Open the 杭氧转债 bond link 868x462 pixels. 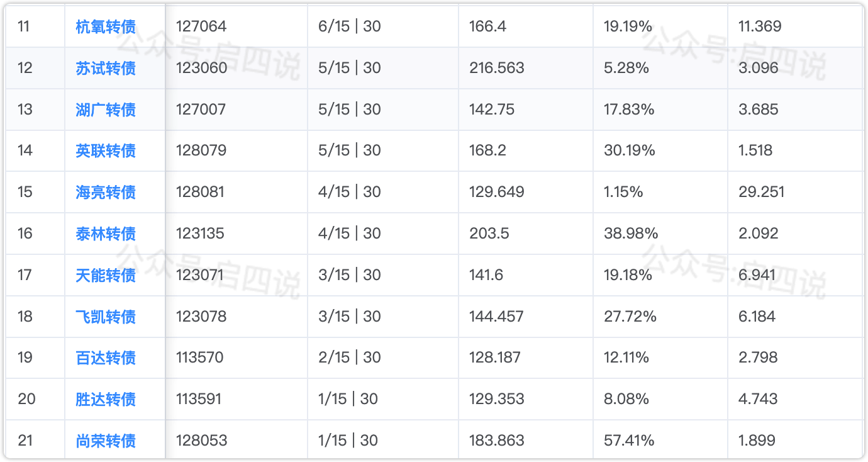[x=106, y=26]
